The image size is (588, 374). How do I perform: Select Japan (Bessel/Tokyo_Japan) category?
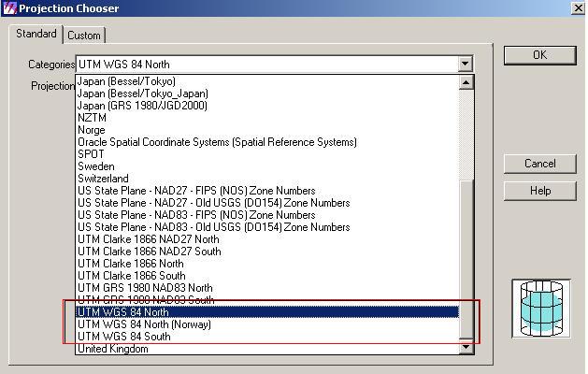pos(267,93)
